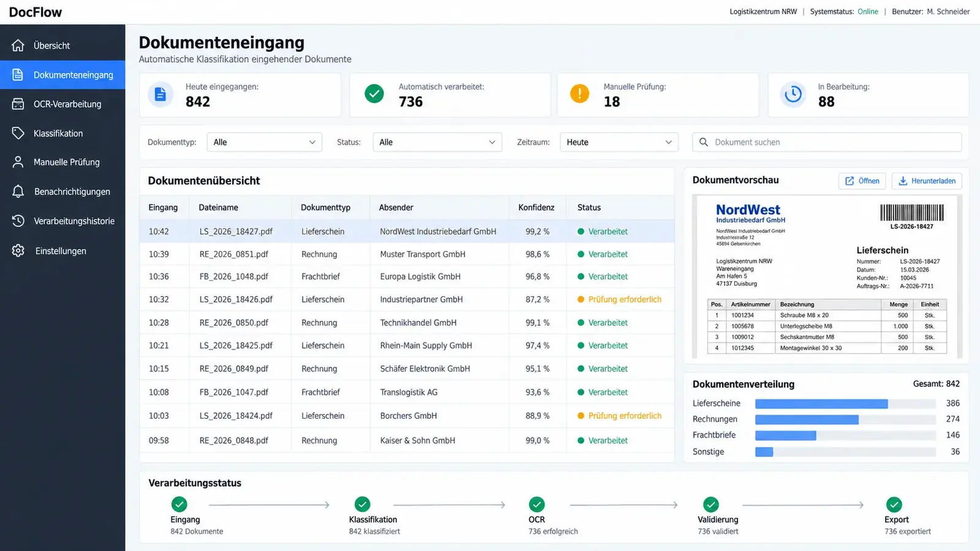The width and height of the screenshot is (980, 551).
Task: Click the OCR-Verarbeitung sidebar icon
Action: click(x=18, y=104)
